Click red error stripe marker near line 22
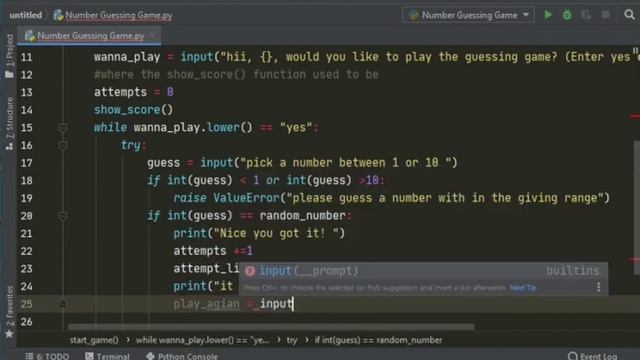Image resolution: width=640 pixels, height=360 pixels. 635,259
